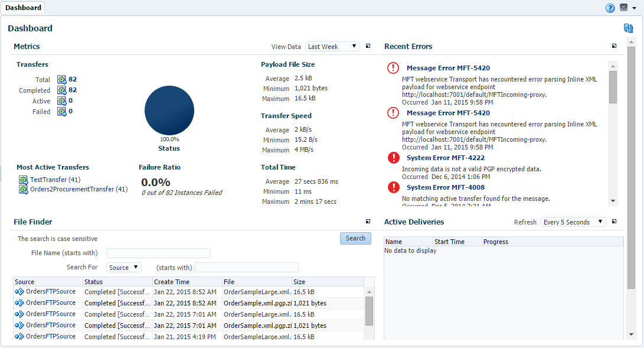The image size is (644, 348).
Task: Open the View Data Last Week dropdown
Action: [332, 46]
